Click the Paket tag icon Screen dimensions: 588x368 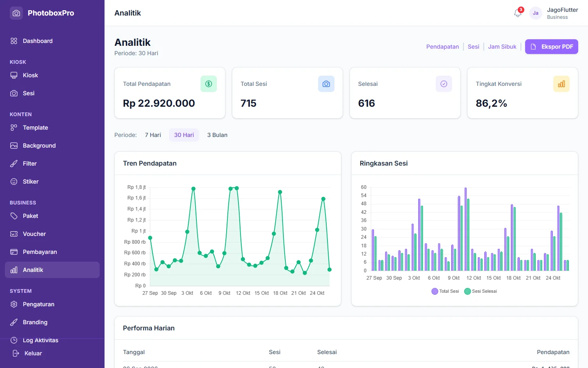pyautogui.click(x=14, y=216)
